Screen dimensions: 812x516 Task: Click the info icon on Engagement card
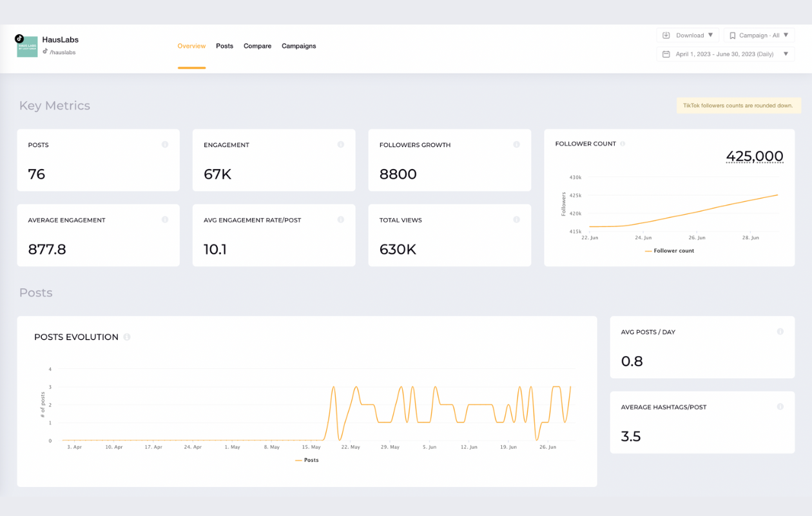[340, 144]
